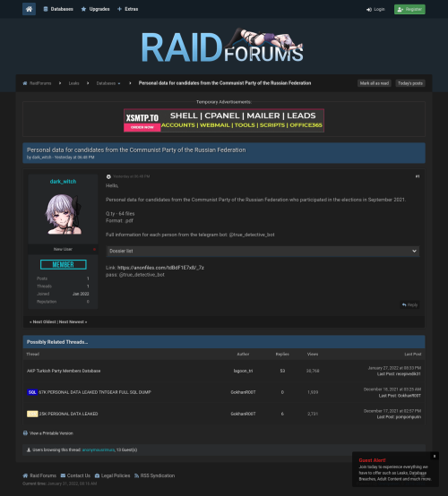
Task: Open the linked username among users browsing
Action: coord(99,449)
